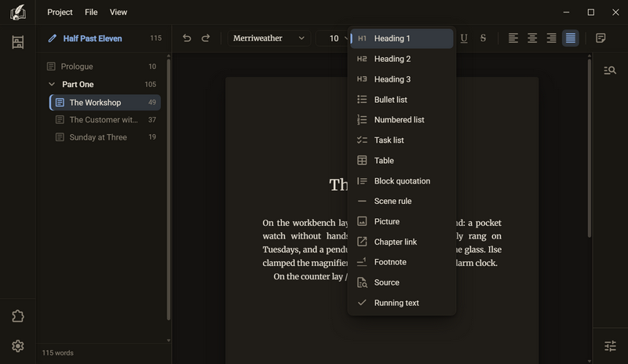This screenshot has width=628, height=364.
Task: Open the plugins puzzle-piece icon
Action: click(17, 316)
